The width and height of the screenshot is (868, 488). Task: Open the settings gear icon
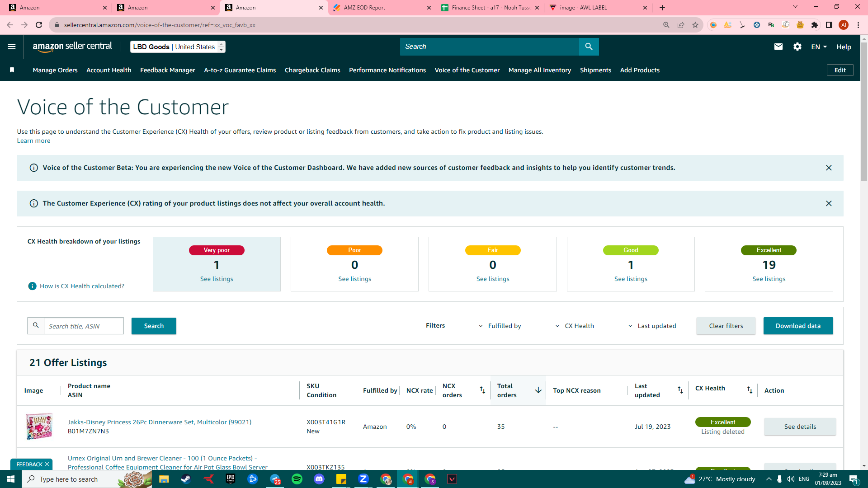click(x=797, y=47)
